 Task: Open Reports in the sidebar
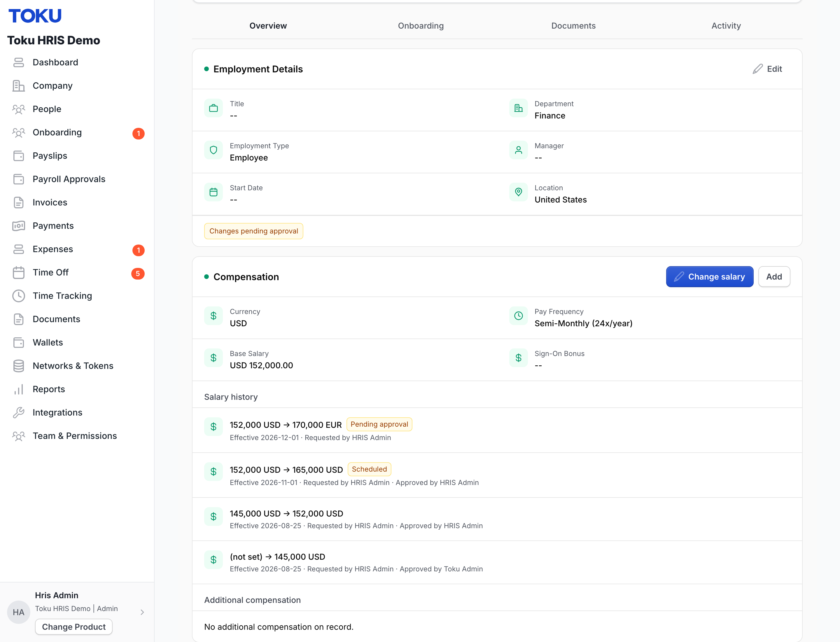77,389
